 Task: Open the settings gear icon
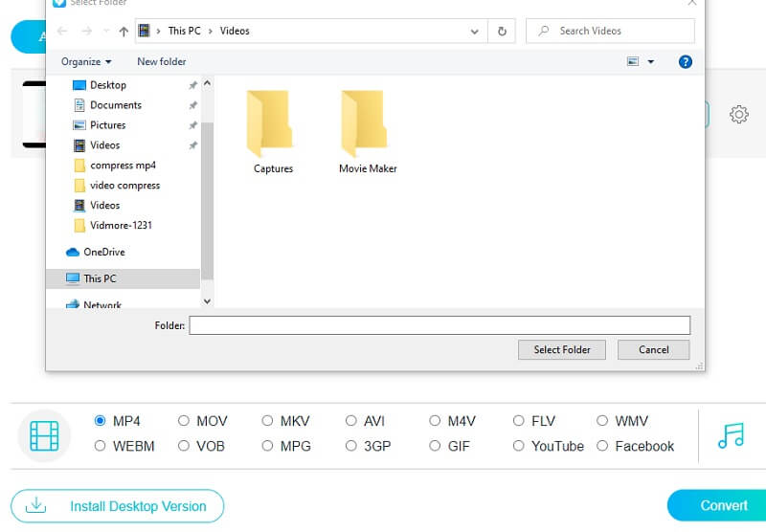pyautogui.click(x=738, y=115)
